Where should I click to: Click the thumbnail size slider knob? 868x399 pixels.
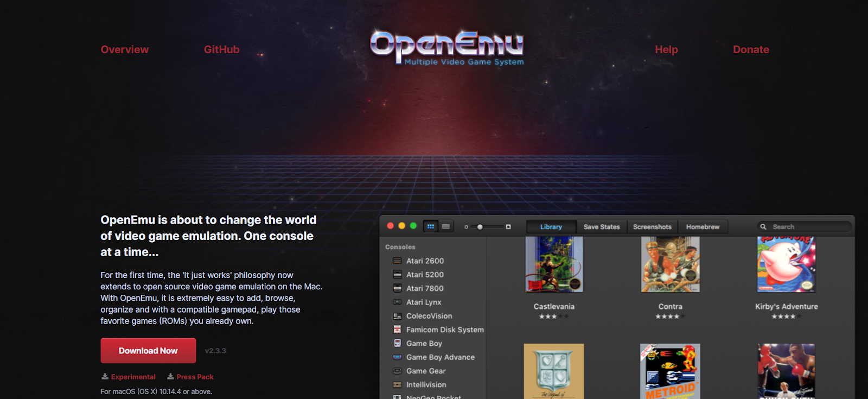pos(480,227)
